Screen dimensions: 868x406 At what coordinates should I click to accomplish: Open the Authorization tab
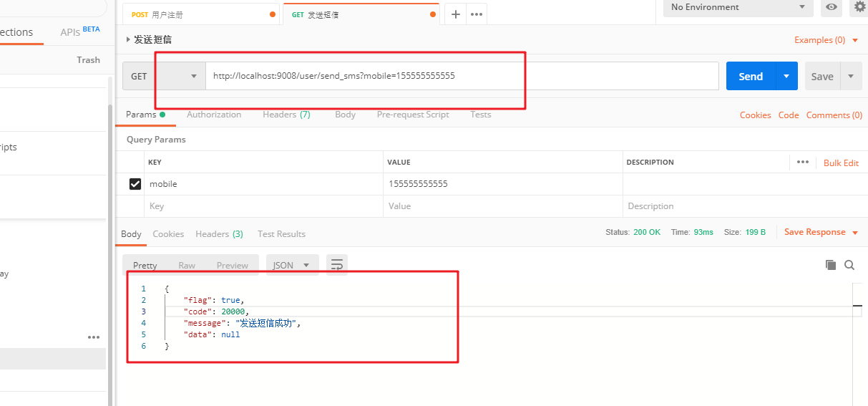[x=214, y=115]
